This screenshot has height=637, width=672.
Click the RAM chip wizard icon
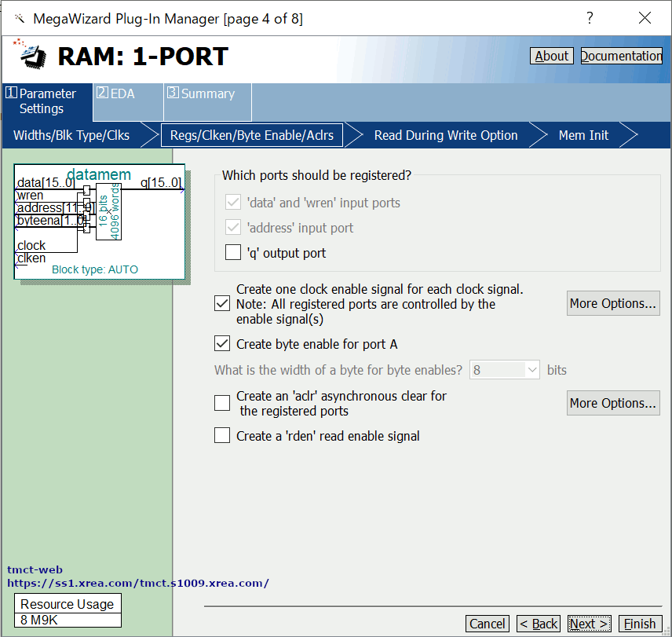click(30, 54)
